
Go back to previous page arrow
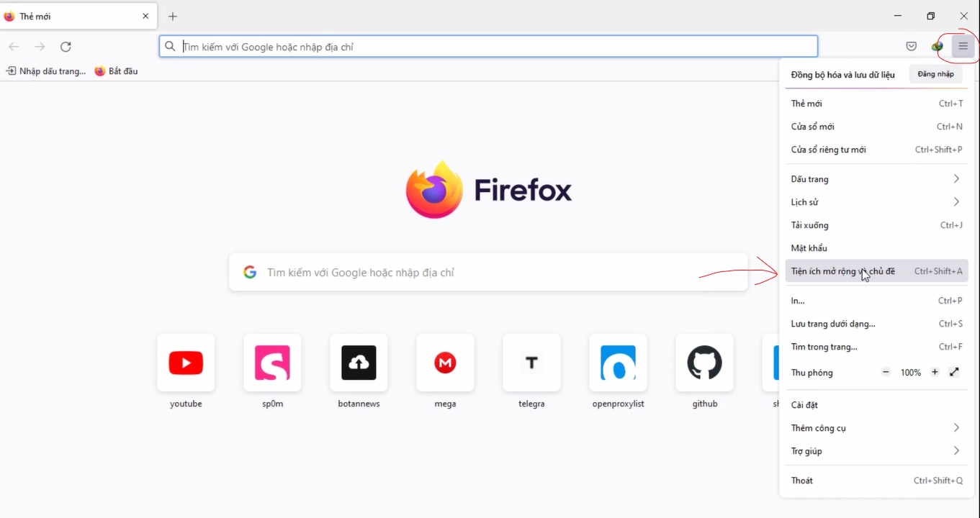click(x=14, y=47)
